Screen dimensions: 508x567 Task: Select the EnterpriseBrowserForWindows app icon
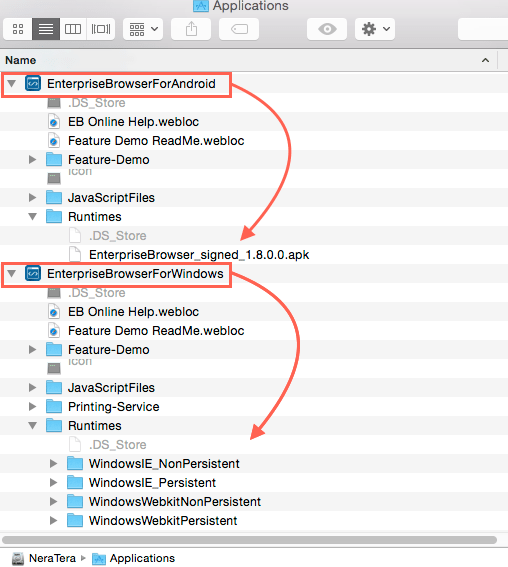(x=33, y=273)
